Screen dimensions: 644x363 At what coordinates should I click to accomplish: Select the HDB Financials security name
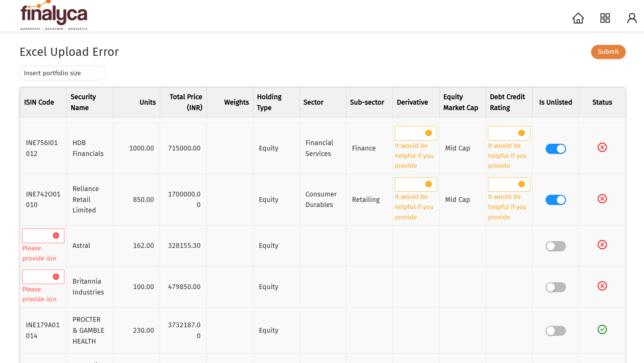point(88,148)
